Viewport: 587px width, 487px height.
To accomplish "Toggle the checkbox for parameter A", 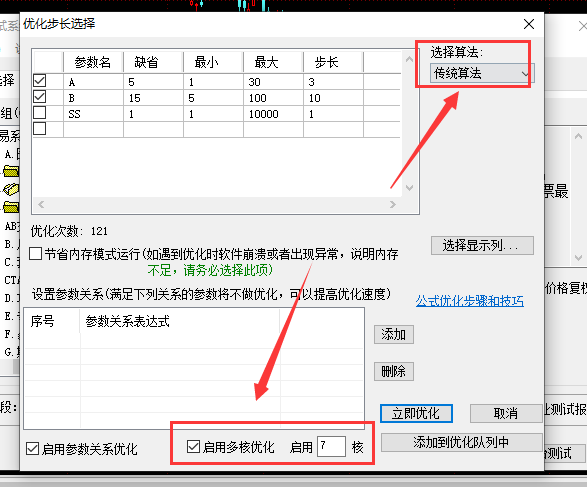I will point(40,80).
